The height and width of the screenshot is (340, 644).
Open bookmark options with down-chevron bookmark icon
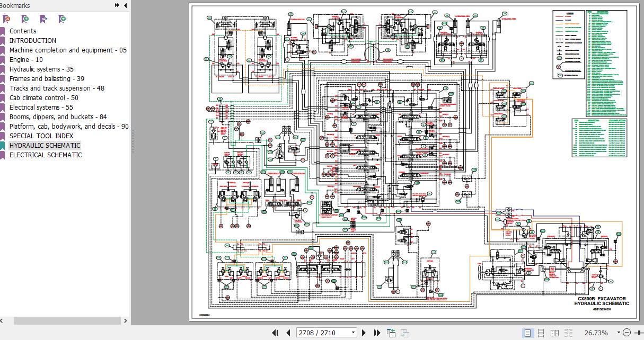[63, 19]
